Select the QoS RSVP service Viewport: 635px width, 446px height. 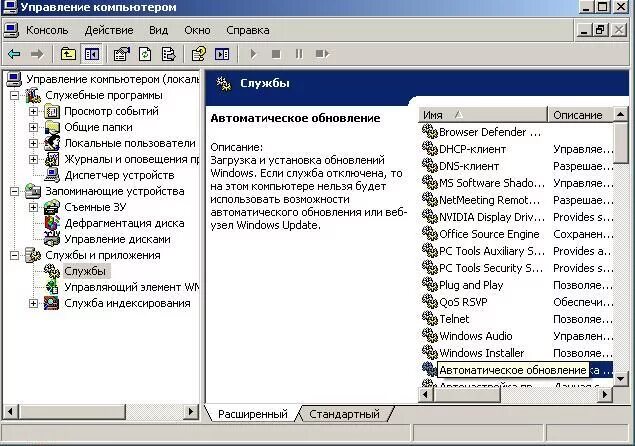pyautogui.click(x=463, y=302)
